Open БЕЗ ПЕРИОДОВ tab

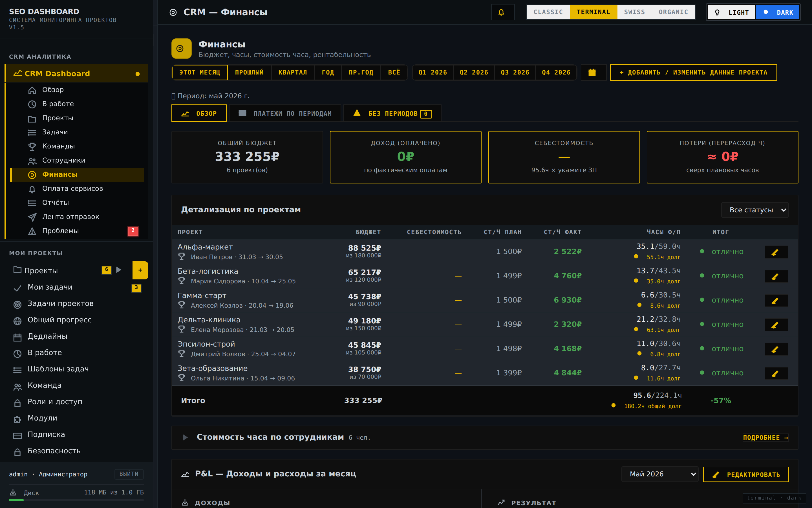point(392,113)
